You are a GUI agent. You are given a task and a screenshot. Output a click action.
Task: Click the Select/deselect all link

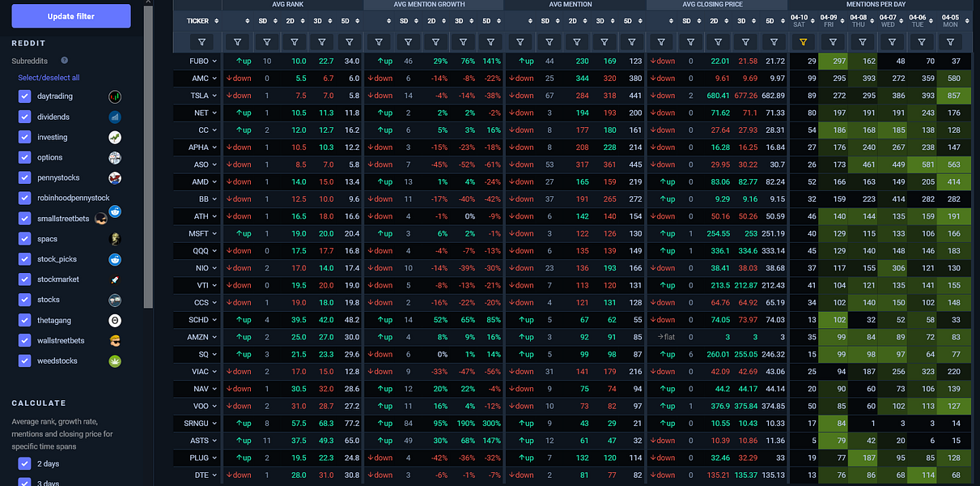(x=49, y=78)
